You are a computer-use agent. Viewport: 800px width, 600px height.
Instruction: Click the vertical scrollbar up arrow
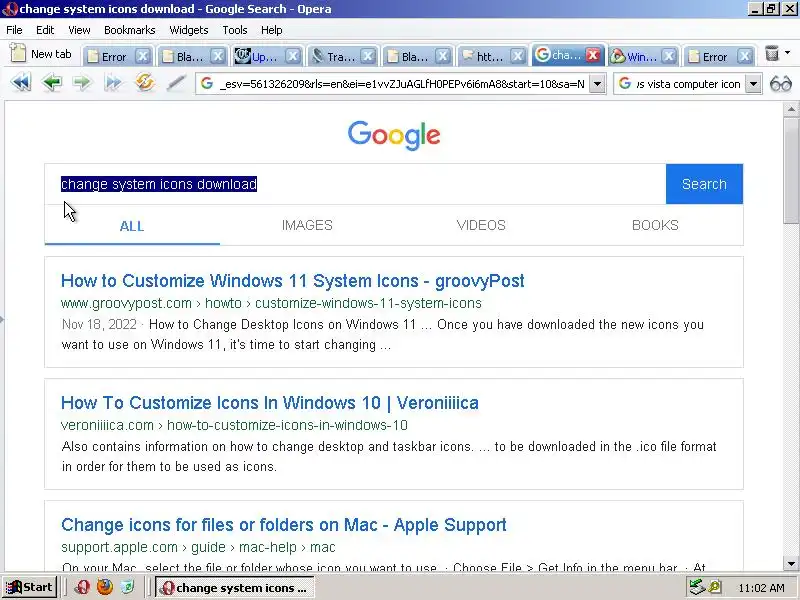click(x=791, y=108)
